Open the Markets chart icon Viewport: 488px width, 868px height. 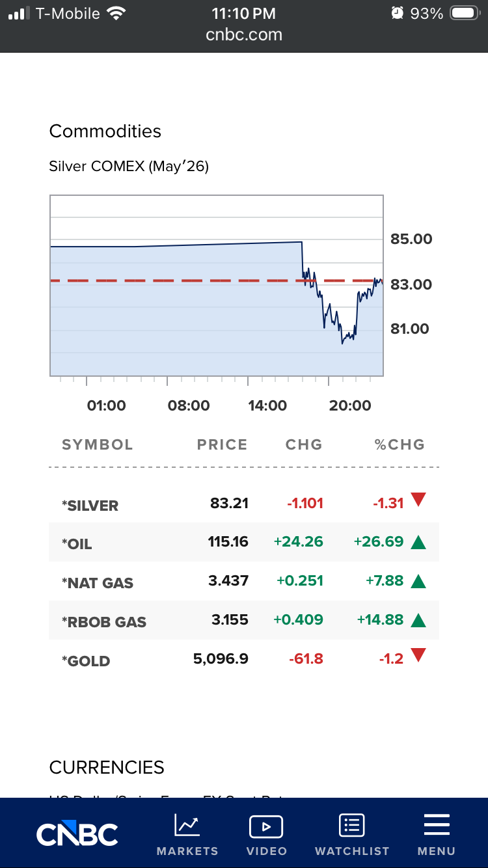[x=187, y=826]
